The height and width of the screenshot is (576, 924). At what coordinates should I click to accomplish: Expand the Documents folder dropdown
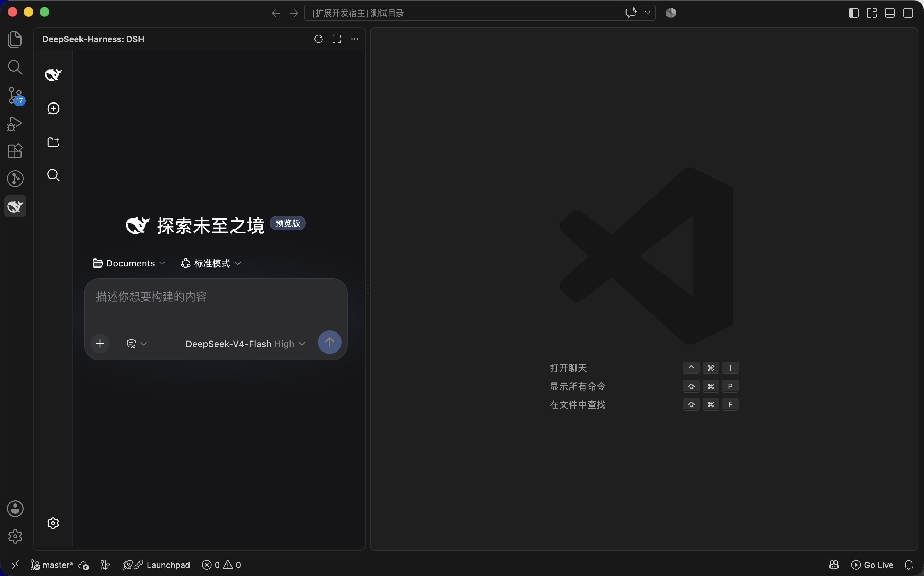(129, 263)
